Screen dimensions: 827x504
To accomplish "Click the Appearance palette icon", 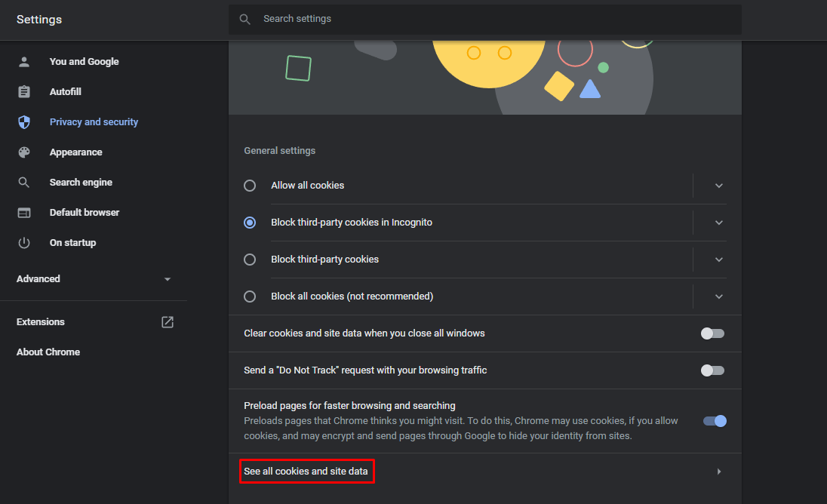I will point(23,152).
